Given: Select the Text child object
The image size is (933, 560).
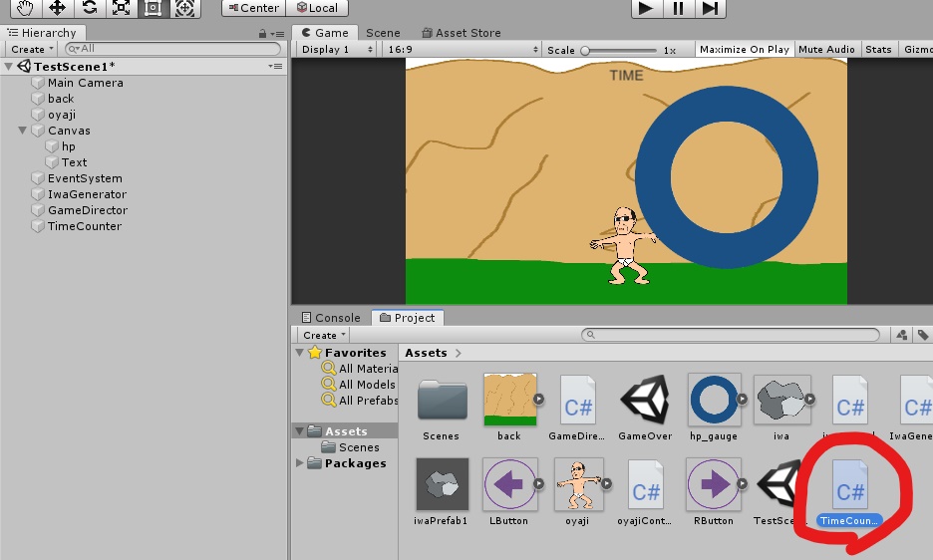Looking at the screenshot, I should tap(74, 162).
